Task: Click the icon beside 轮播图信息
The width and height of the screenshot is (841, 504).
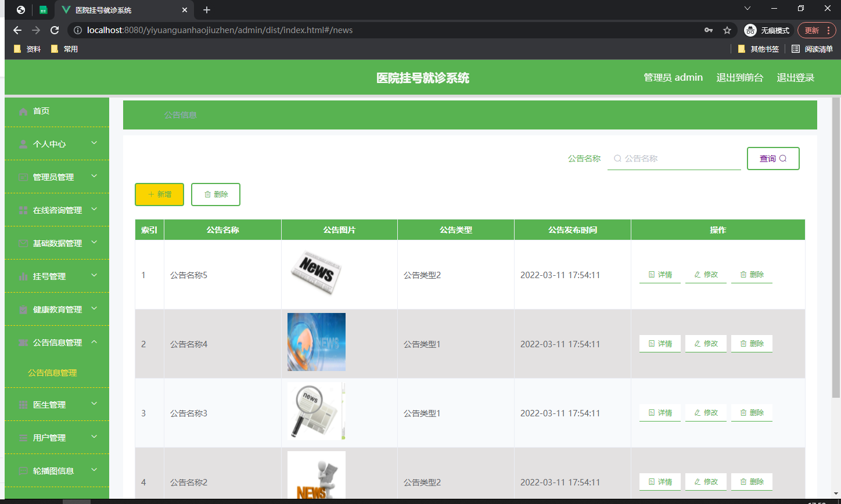Action: pyautogui.click(x=23, y=471)
